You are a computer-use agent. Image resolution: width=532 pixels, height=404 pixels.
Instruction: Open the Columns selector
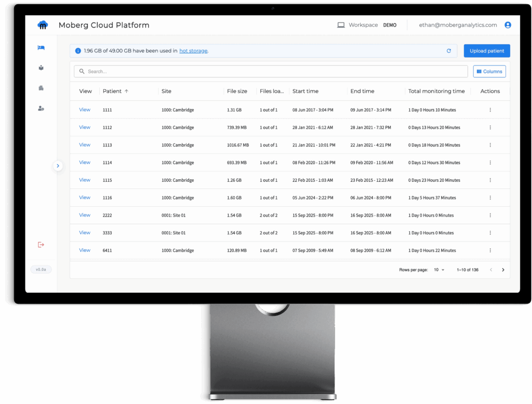tap(489, 71)
